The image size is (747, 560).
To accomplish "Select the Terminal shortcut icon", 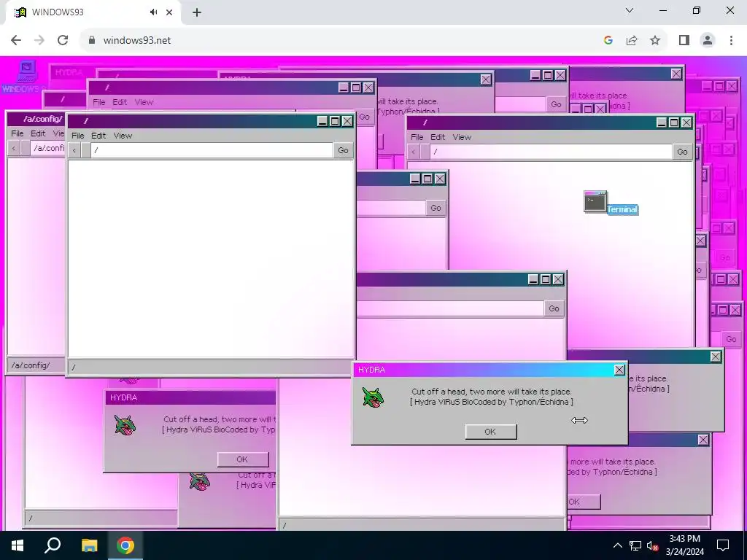I will 595,201.
